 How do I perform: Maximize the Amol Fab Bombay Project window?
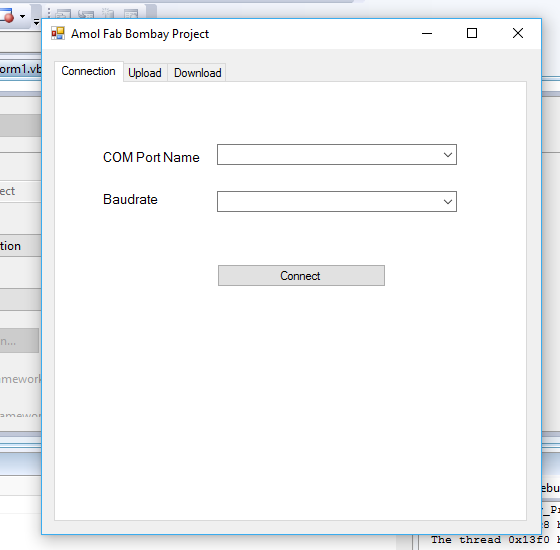pos(472,34)
